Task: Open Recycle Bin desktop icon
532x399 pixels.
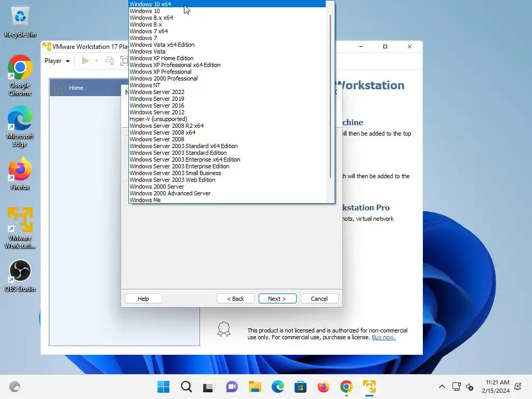Action: tap(20, 22)
